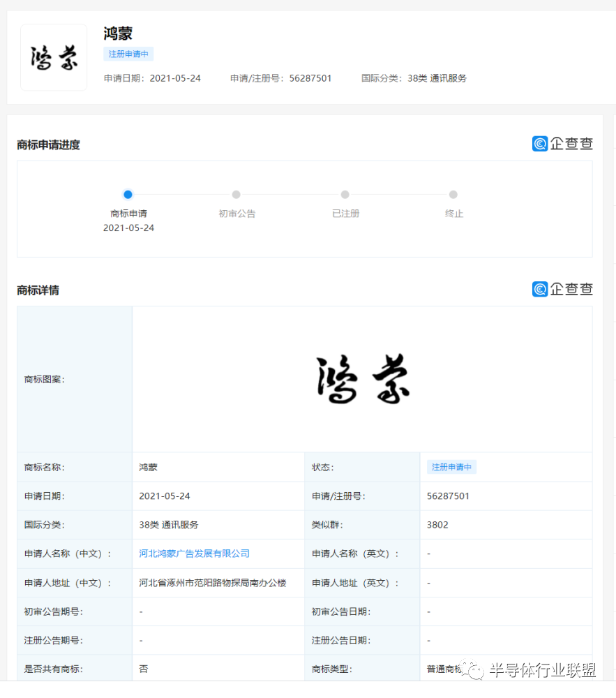Screen dimensions: 616x698
Task: Click the table 申请/注册号 value 56287501
Action: tap(448, 496)
